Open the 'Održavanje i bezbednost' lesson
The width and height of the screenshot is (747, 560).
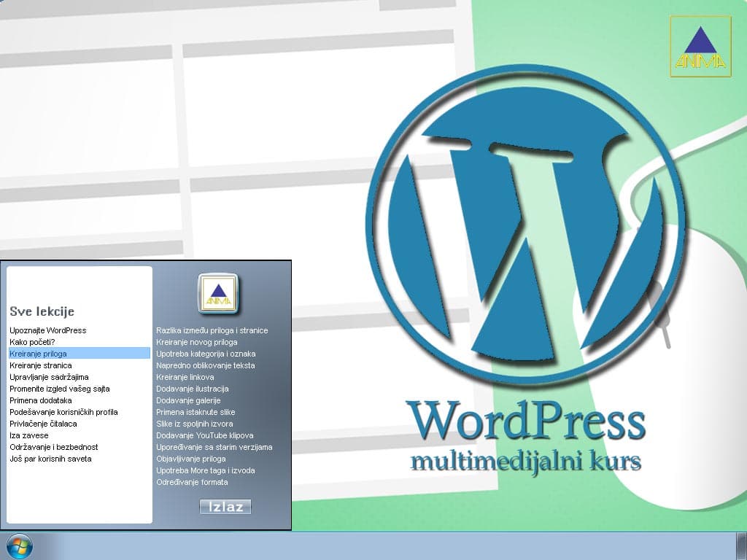(55, 447)
